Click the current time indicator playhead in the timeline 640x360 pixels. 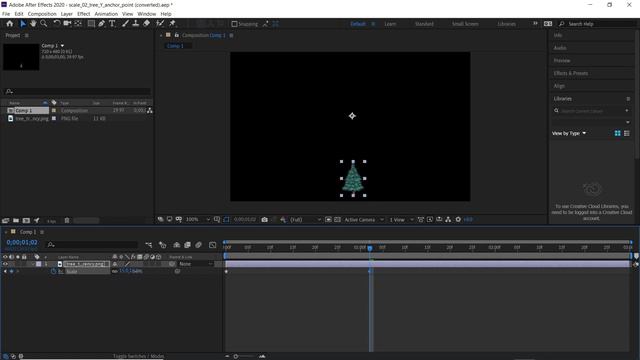pyautogui.click(x=370, y=248)
